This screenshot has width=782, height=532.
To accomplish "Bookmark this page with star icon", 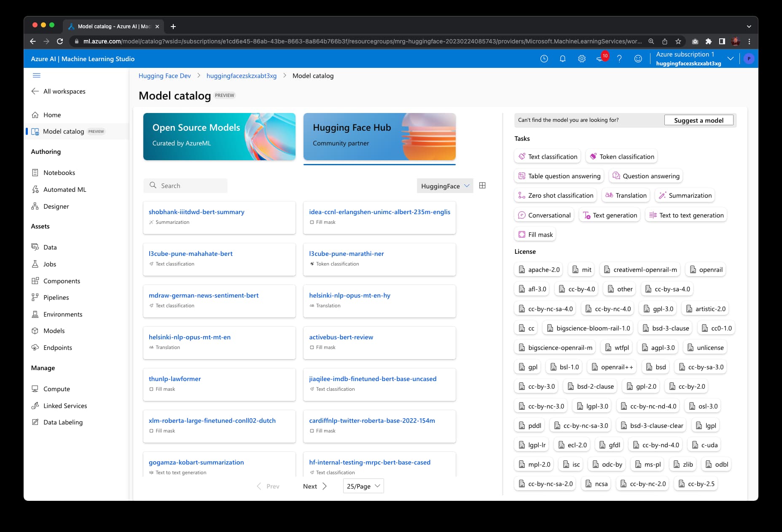I will [678, 41].
